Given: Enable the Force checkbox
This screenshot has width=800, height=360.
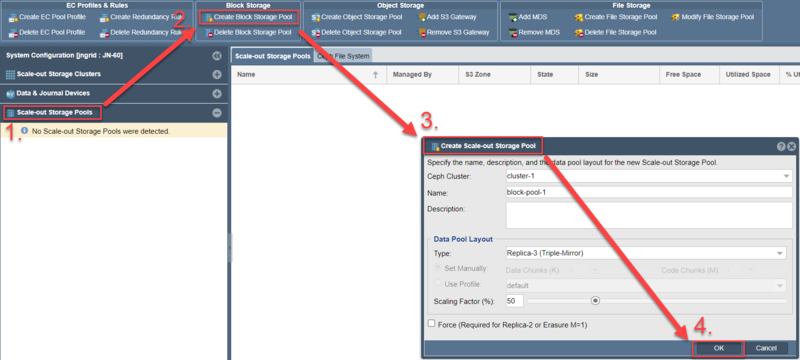Looking at the screenshot, I should pyautogui.click(x=432, y=324).
